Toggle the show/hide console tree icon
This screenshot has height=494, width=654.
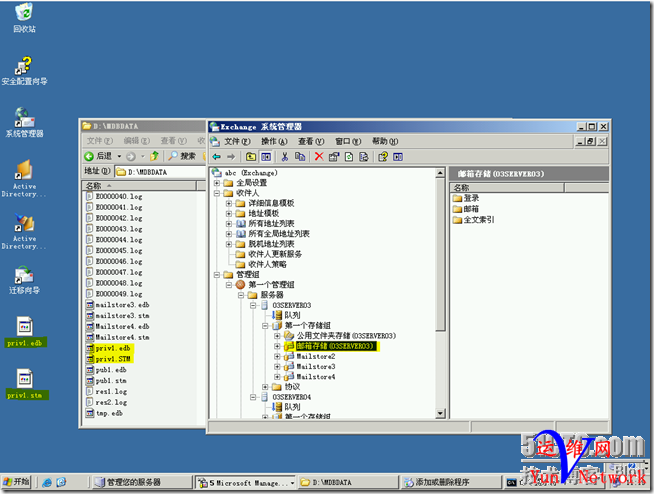tap(266, 157)
